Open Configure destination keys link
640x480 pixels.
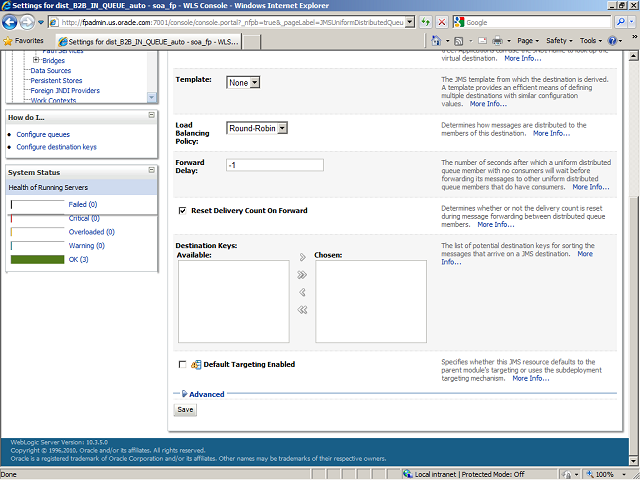56,147
